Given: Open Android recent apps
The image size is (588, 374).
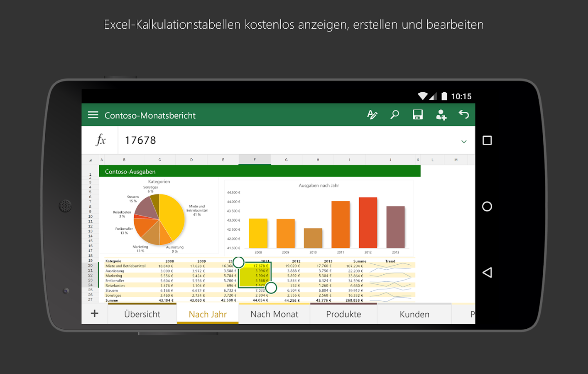Looking at the screenshot, I should [x=487, y=140].
